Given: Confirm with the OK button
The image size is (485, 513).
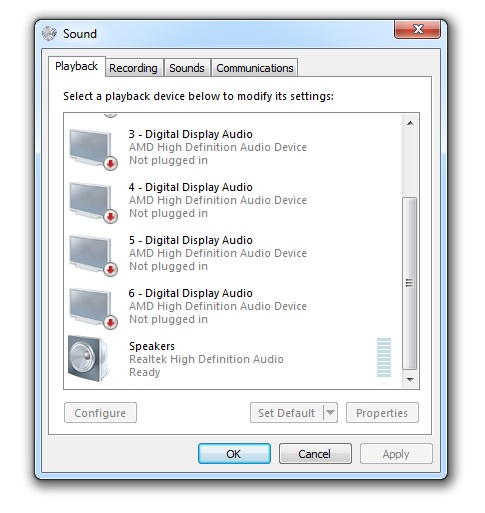Looking at the screenshot, I should [234, 454].
